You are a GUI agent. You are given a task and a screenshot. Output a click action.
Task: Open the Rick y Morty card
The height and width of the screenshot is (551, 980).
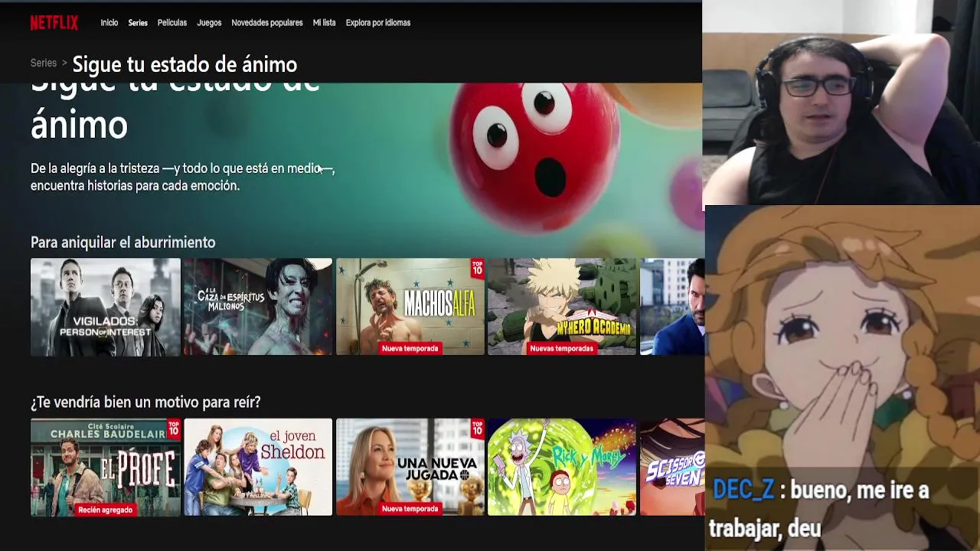(562, 467)
